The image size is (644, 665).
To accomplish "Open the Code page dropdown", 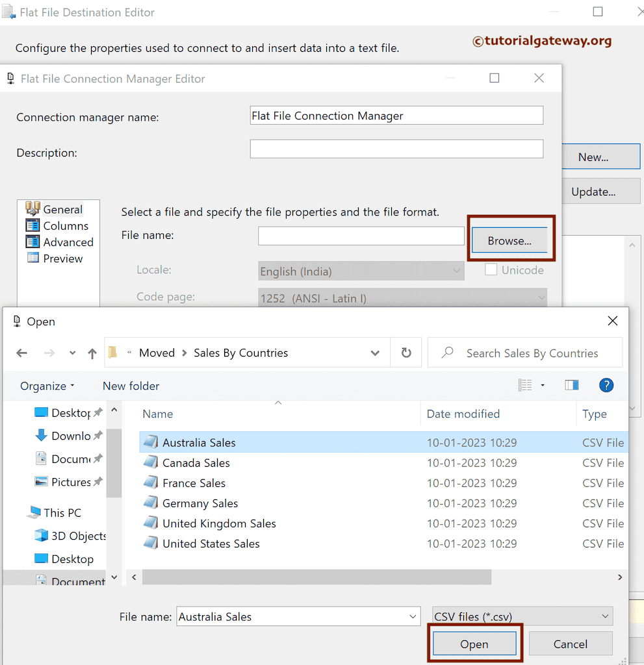I will click(541, 298).
